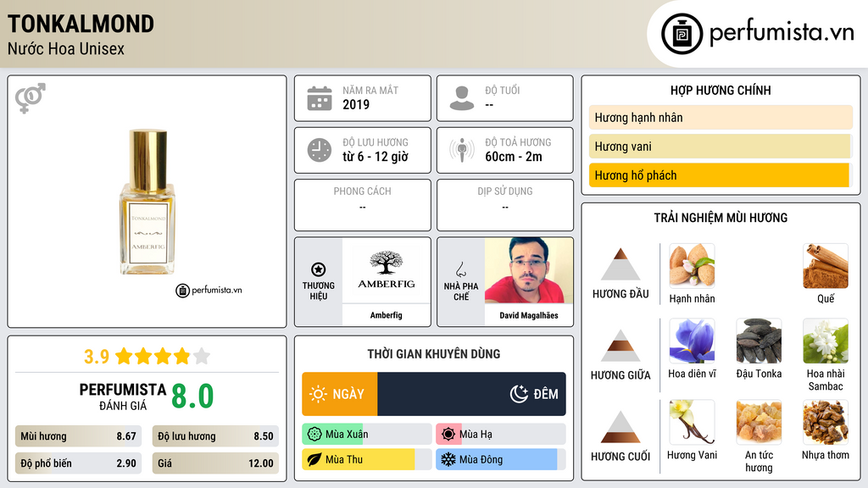Click the sillage icon beside Độ Toả Hương
Screen dimensions: 868x488
point(462,150)
